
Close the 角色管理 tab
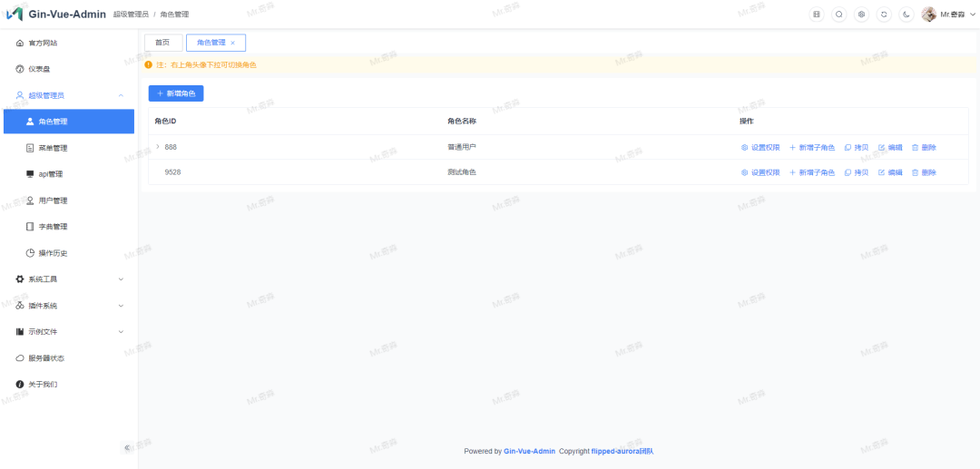(232, 44)
